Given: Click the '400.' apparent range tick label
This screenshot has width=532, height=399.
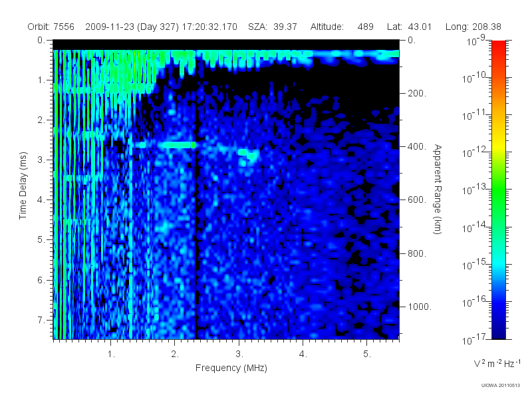Looking at the screenshot, I should [417, 146].
